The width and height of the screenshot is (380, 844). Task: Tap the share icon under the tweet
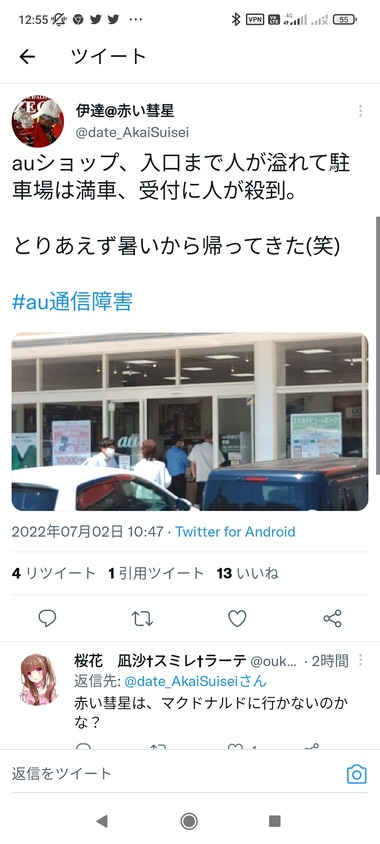[332, 618]
